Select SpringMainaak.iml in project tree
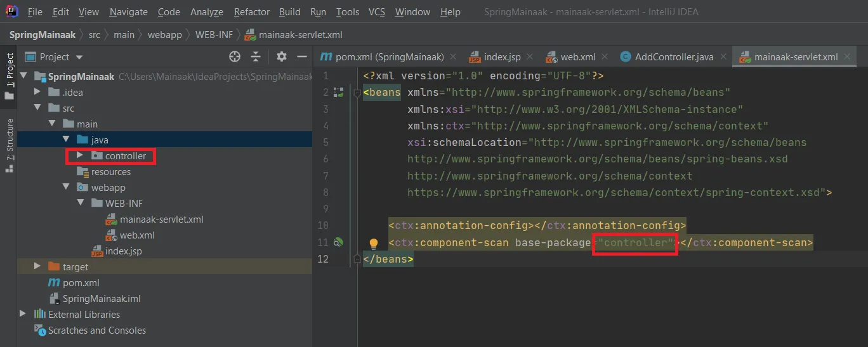This screenshot has width=868, height=347. [x=102, y=298]
